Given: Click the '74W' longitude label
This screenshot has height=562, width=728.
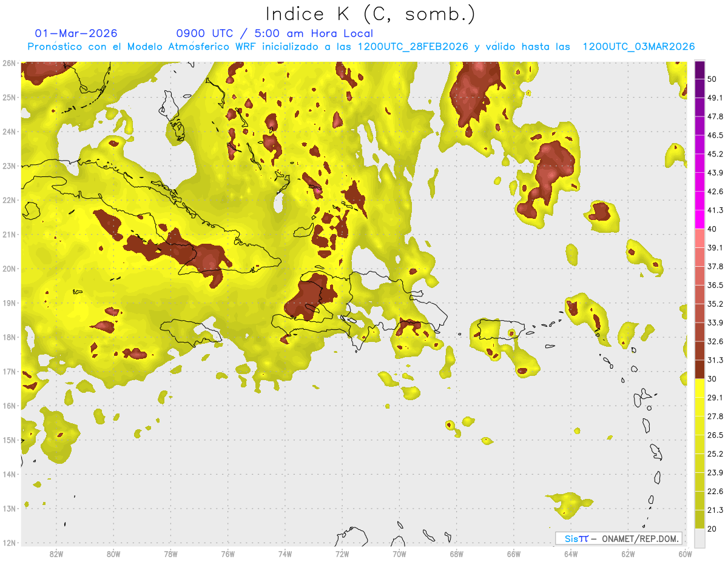Looking at the screenshot, I should point(285,554).
